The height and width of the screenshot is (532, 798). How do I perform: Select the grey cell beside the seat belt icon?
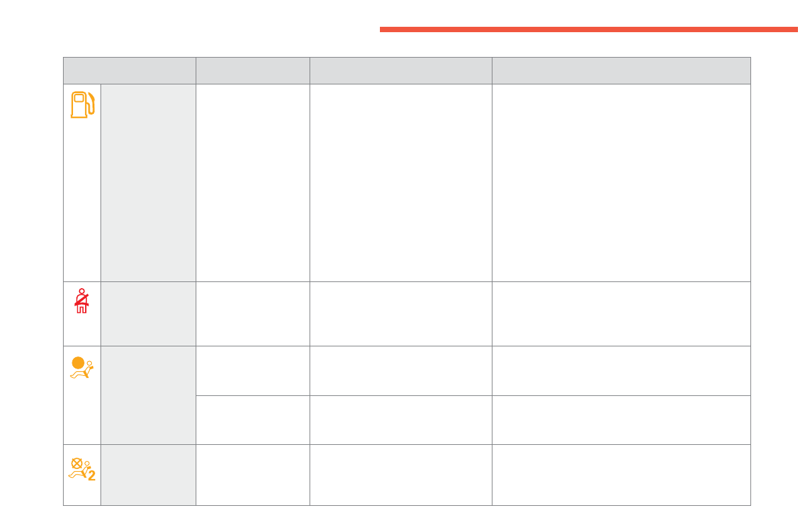pos(148,314)
